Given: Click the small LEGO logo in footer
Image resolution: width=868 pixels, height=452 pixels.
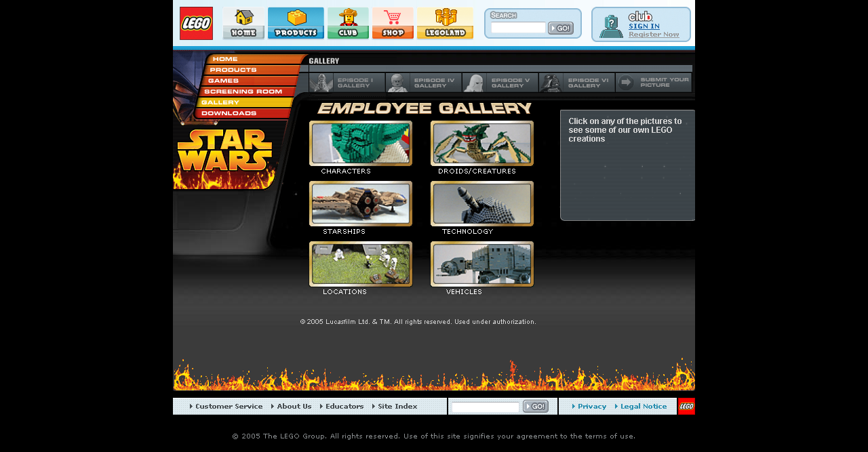Looking at the screenshot, I should click(686, 406).
